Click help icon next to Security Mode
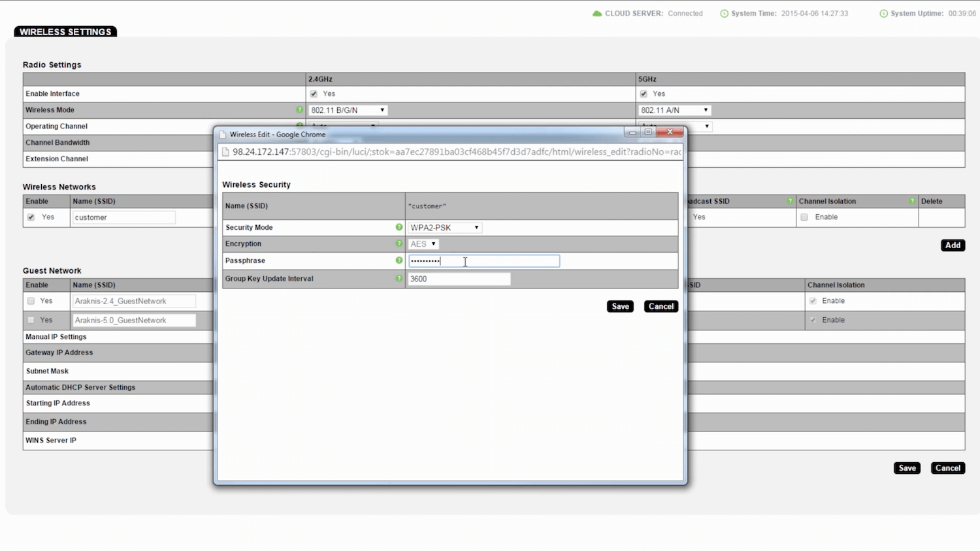The image size is (980, 551). (x=399, y=227)
